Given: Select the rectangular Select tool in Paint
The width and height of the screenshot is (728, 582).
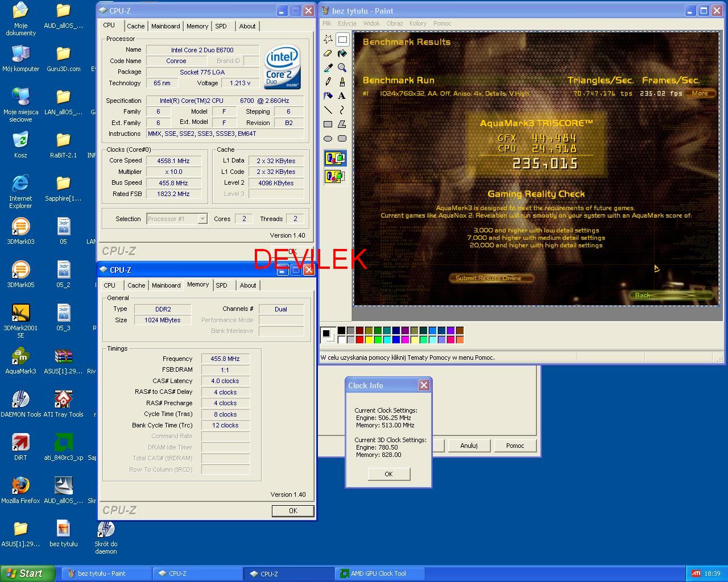Looking at the screenshot, I should [342, 39].
